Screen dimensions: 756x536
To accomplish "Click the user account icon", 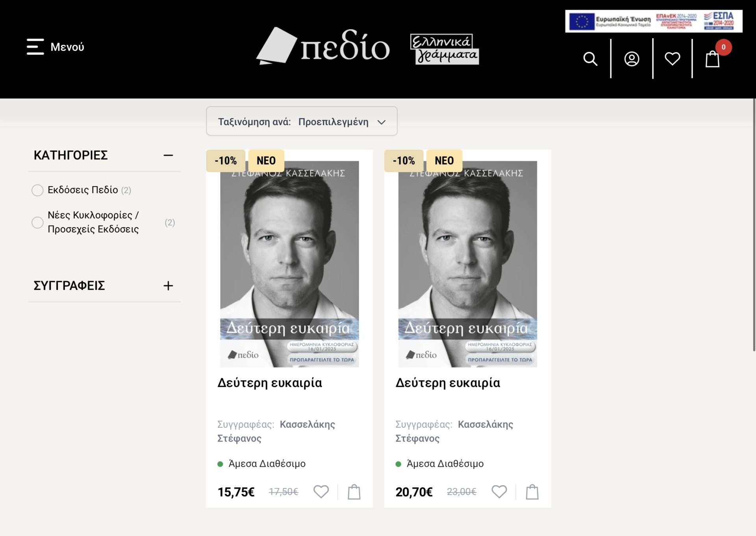I will pos(632,59).
